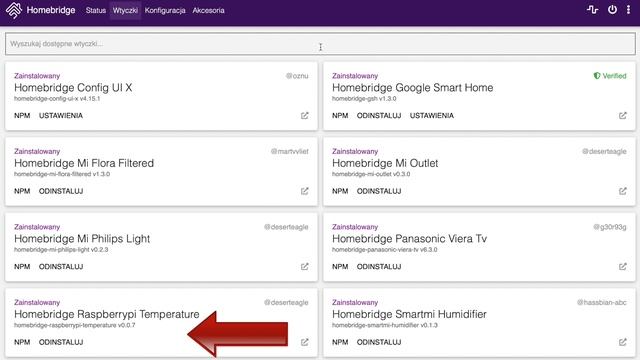640x360 pixels.
Task: Open NPM link for Homebridge Config UI X
Action: (22, 116)
